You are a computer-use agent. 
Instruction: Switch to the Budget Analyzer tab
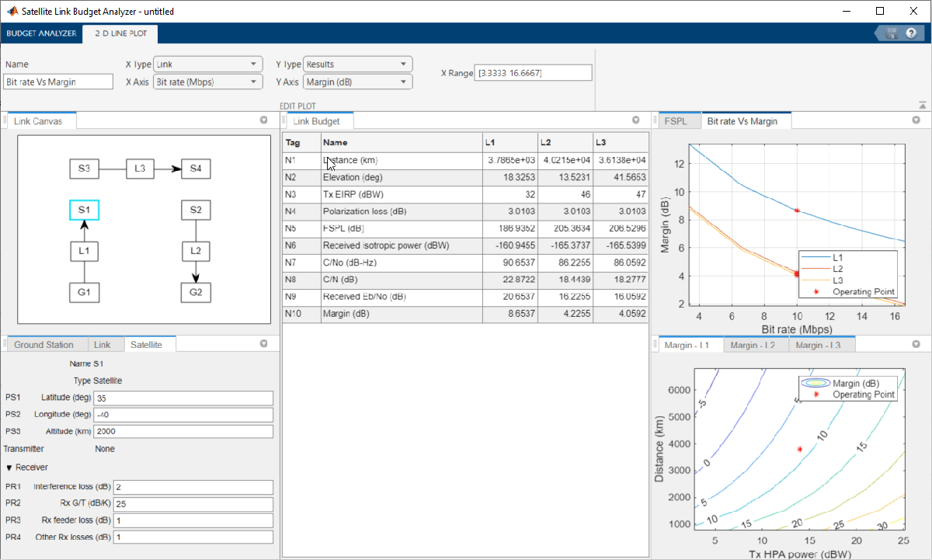click(41, 33)
